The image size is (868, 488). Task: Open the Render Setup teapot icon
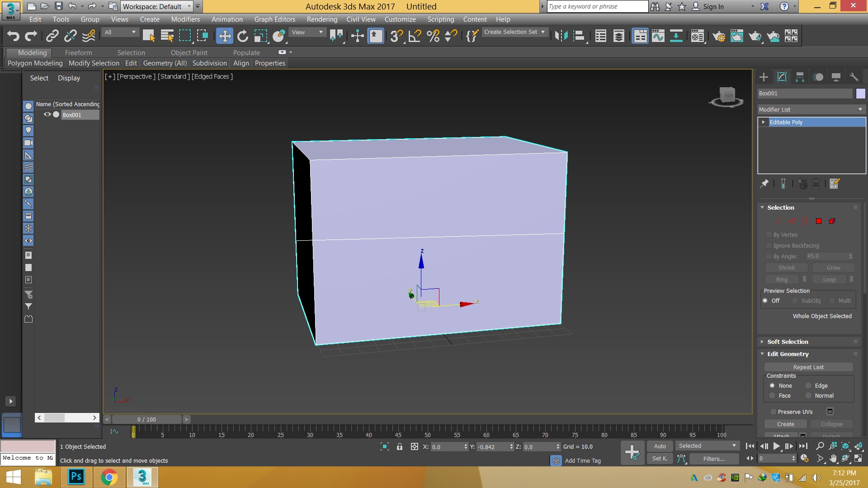[718, 36]
